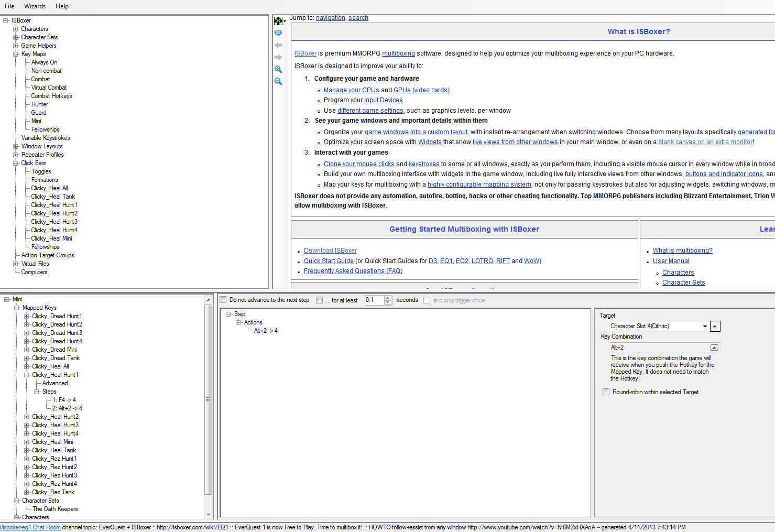The image size is (775, 532).
Task: Expand the Game Helpers node
Action: point(16,46)
